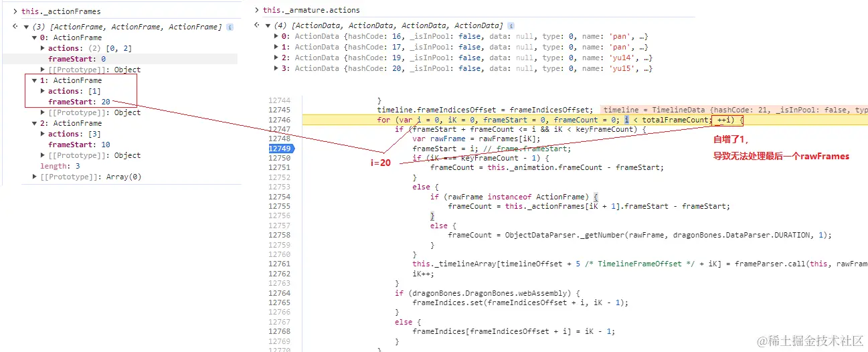The width and height of the screenshot is (868, 352).
Task: Click line number 12761 in the gutter
Action: [279, 264]
